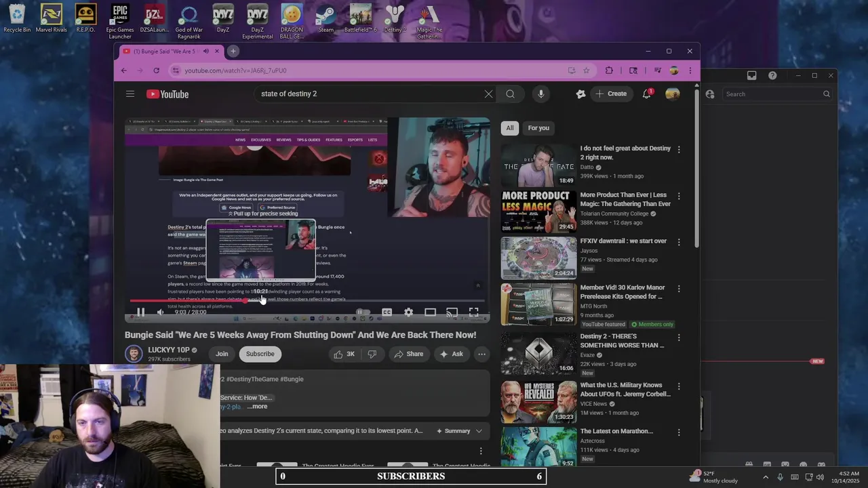
Task: Click the YouTube search field
Action: [370, 94]
